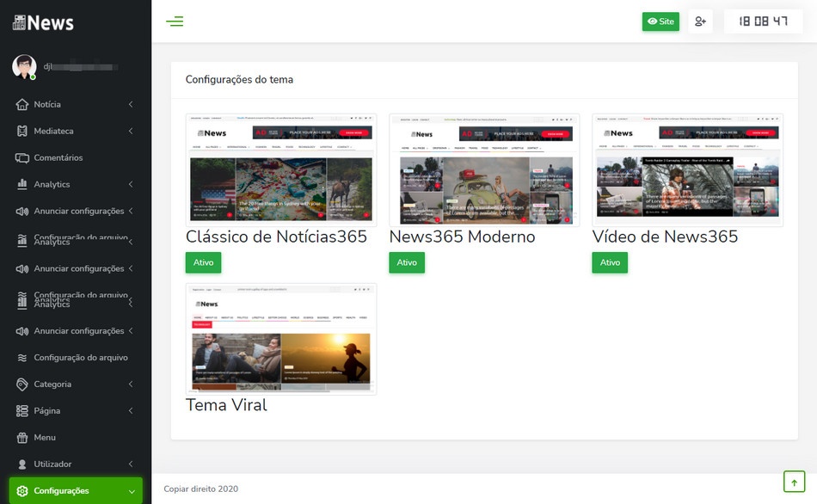Click the Site preview button

click(x=660, y=21)
